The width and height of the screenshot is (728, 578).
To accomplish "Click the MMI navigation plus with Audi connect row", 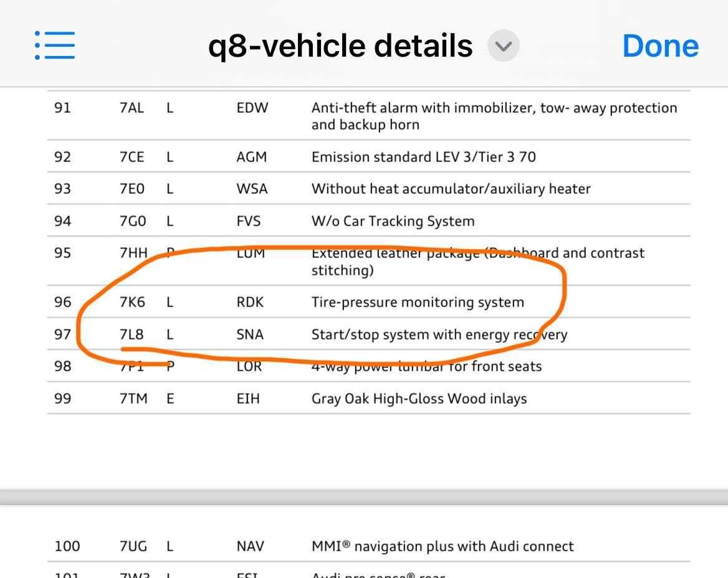I will (443, 546).
